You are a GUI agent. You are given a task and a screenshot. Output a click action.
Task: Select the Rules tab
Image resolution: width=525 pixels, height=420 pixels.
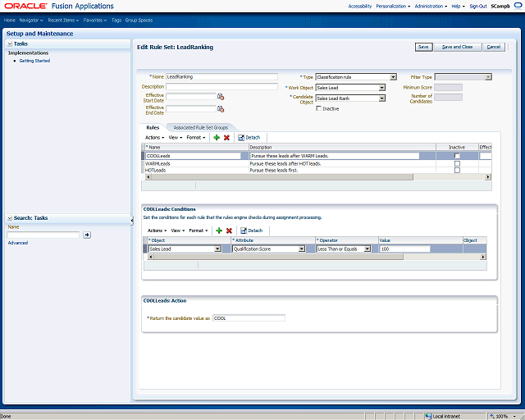click(x=153, y=128)
